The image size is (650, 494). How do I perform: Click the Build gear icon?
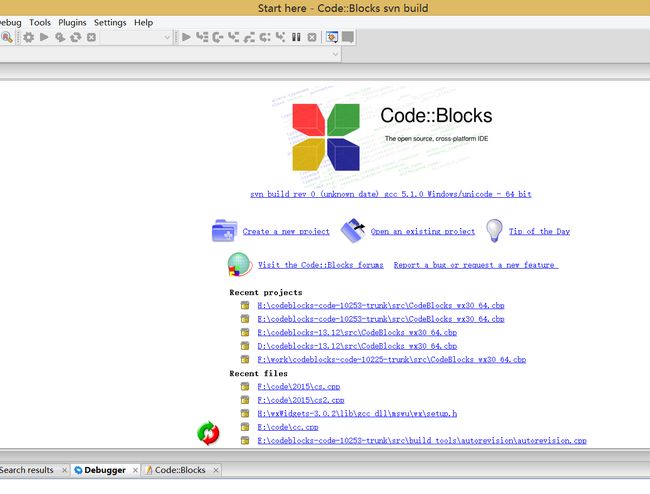tap(28, 37)
